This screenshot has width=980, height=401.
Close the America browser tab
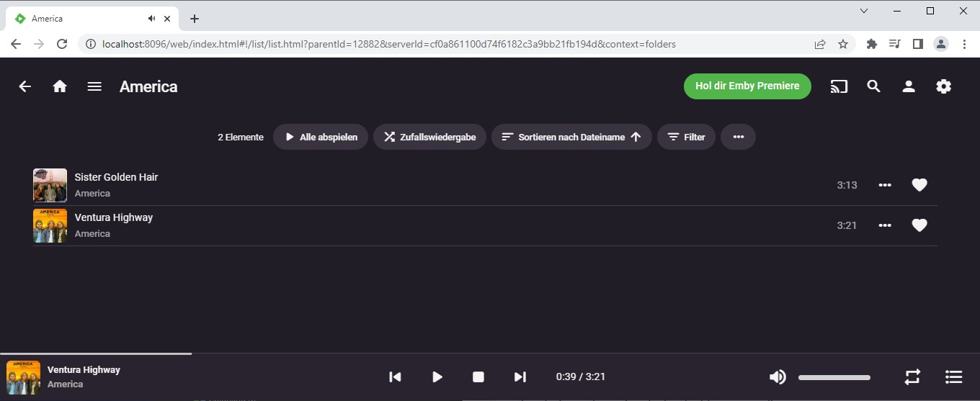[168, 19]
